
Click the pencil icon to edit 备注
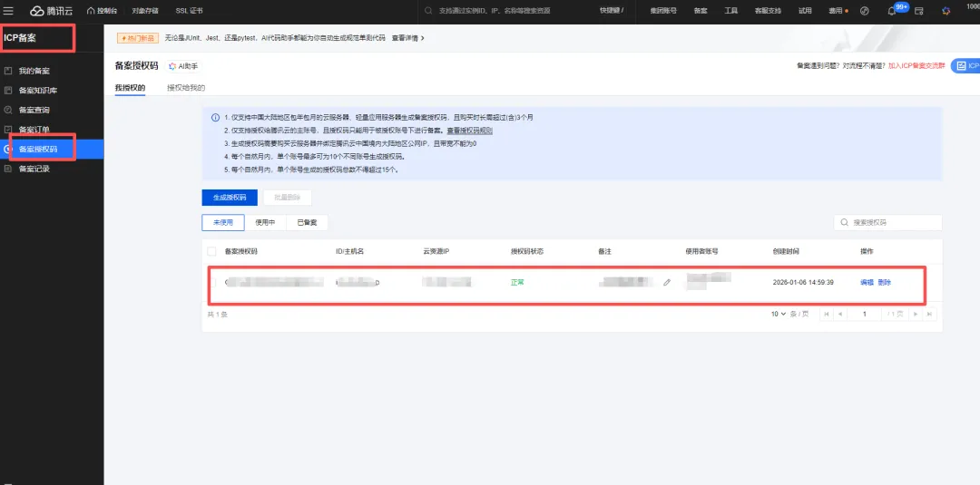pyautogui.click(x=667, y=283)
